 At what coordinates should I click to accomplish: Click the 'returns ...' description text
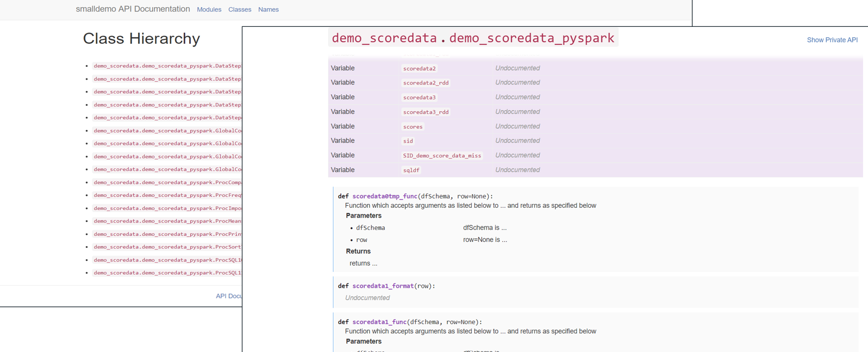[363, 263]
